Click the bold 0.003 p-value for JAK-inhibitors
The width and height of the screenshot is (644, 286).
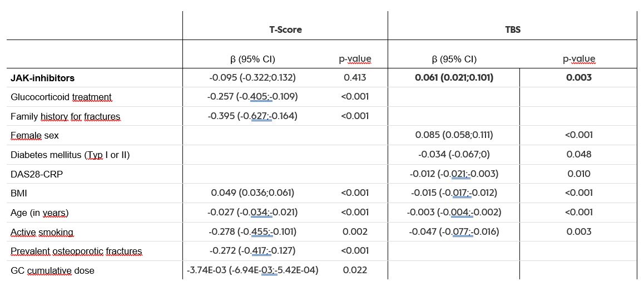pyautogui.click(x=578, y=78)
